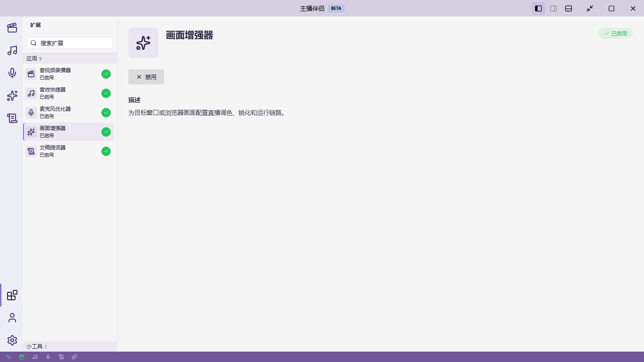This screenshot has height=362, width=644.
Task: Click the scroll icon in status bar
Action: (61, 357)
